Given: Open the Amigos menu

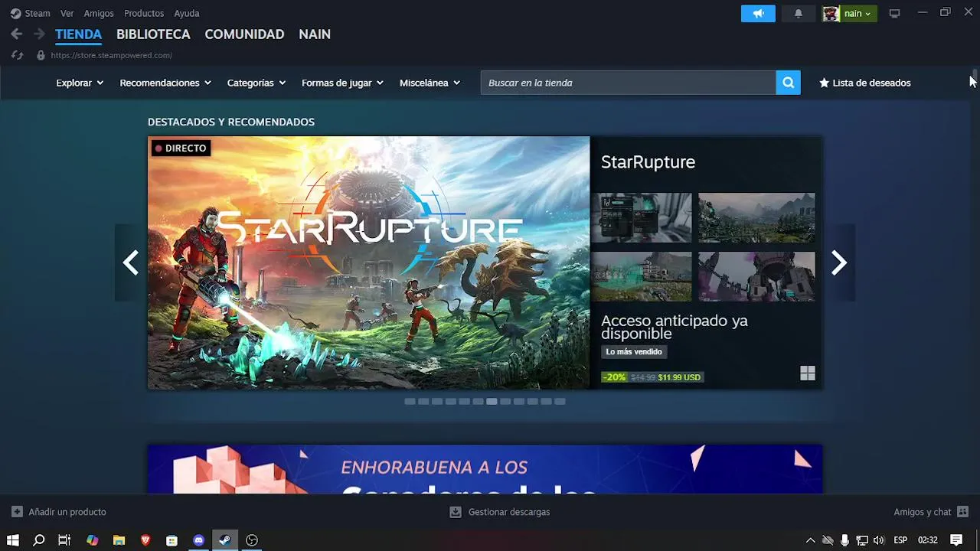Looking at the screenshot, I should click(99, 14).
